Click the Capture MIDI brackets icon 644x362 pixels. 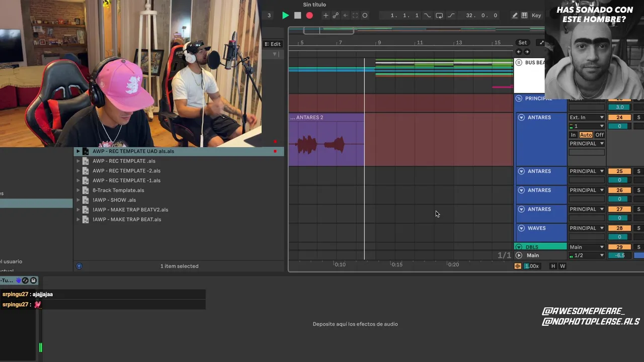click(355, 16)
